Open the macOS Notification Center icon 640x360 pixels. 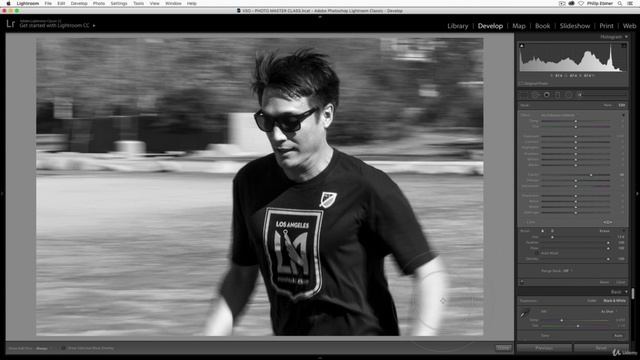pyautogui.click(x=630, y=3)
